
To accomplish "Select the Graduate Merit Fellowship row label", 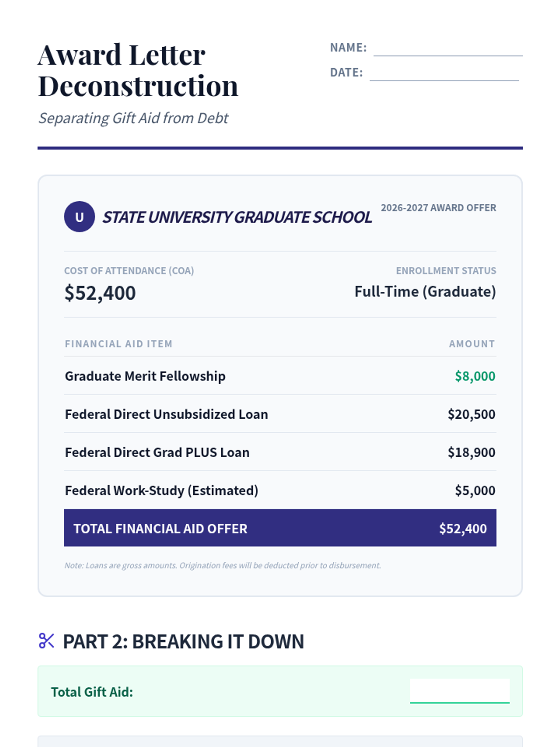I will (x=145, y=376).
